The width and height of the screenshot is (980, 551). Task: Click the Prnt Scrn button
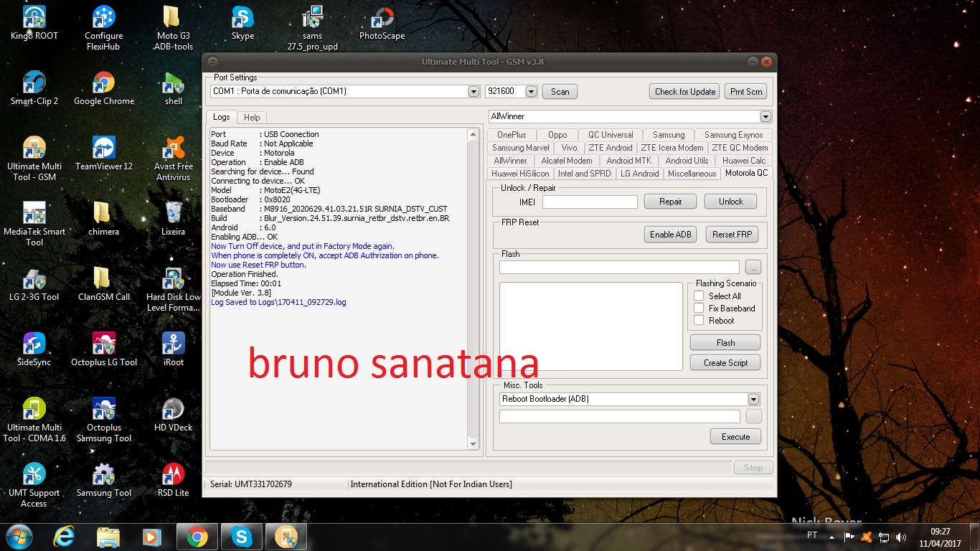tap(746, 92)
